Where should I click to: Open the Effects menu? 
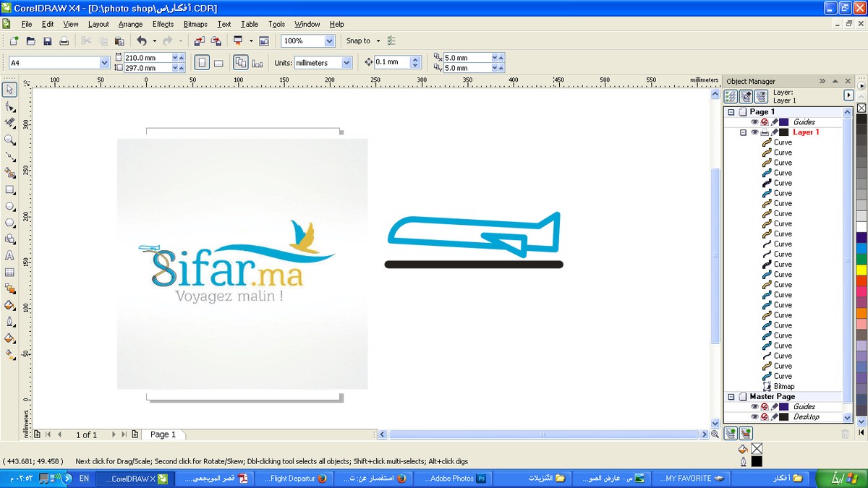(163, 24)
